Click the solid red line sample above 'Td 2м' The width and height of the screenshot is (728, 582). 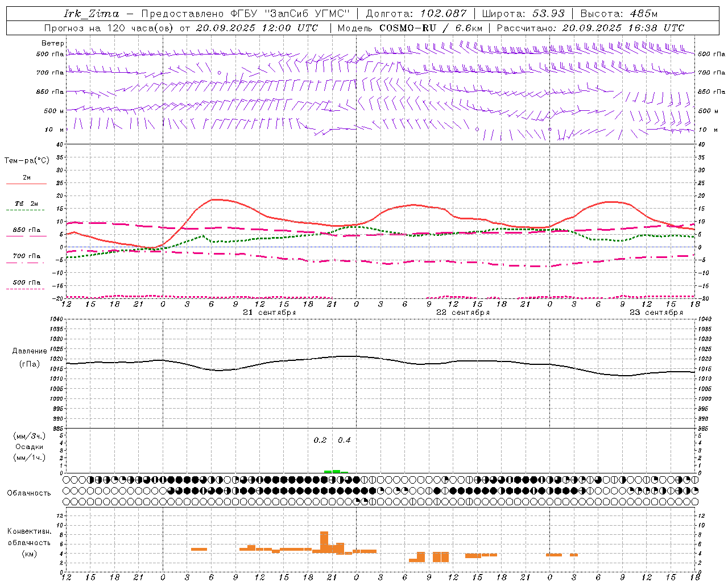(x=26, y=184)
